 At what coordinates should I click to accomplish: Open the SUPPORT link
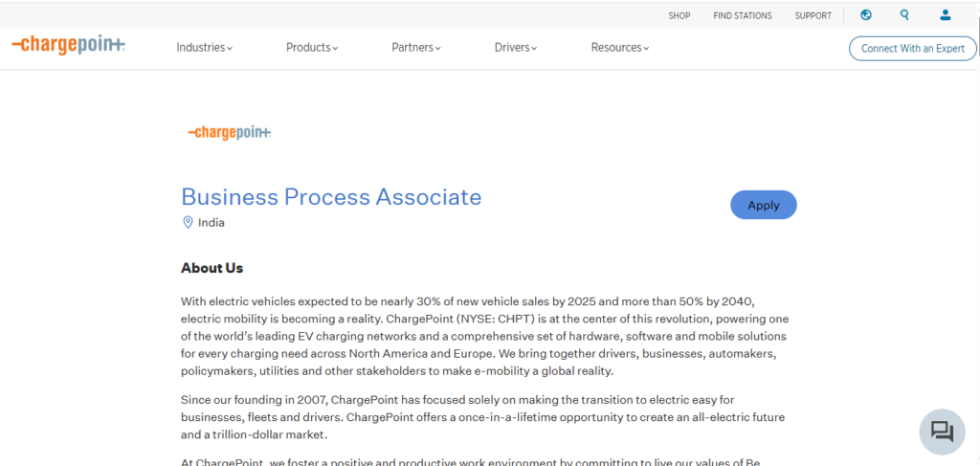[813, 16]
